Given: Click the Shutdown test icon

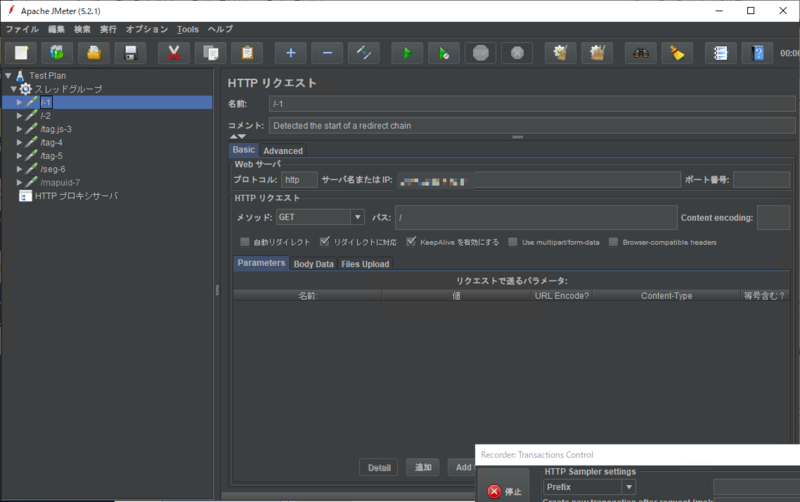Looking at the screenshot, I should [517, 53].
